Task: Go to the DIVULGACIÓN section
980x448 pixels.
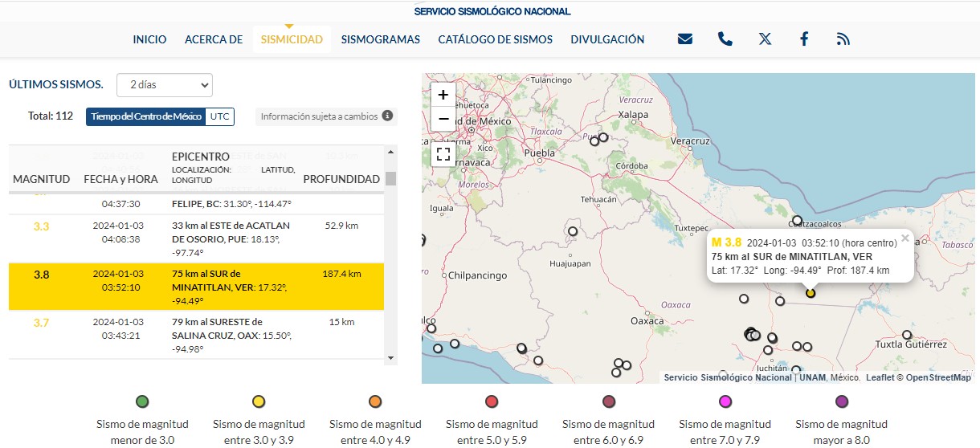Action: pyautogui.click(x=607, y=39)
